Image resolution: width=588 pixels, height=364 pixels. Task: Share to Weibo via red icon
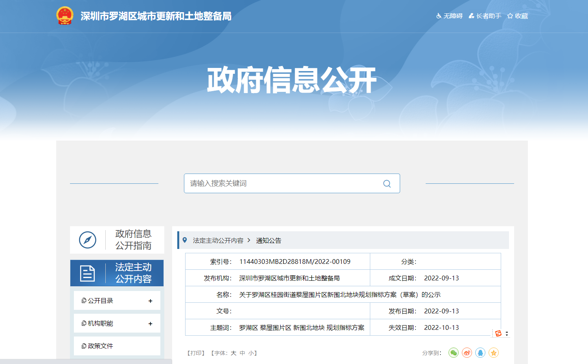467,353
